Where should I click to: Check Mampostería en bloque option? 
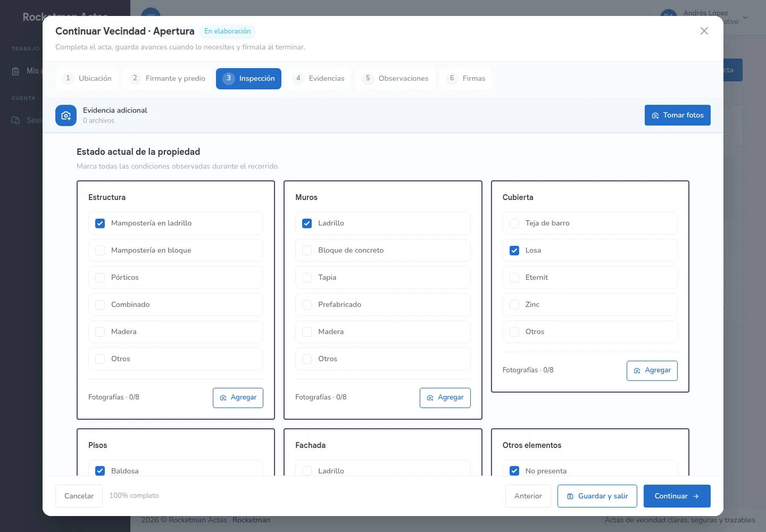(100, 251)
